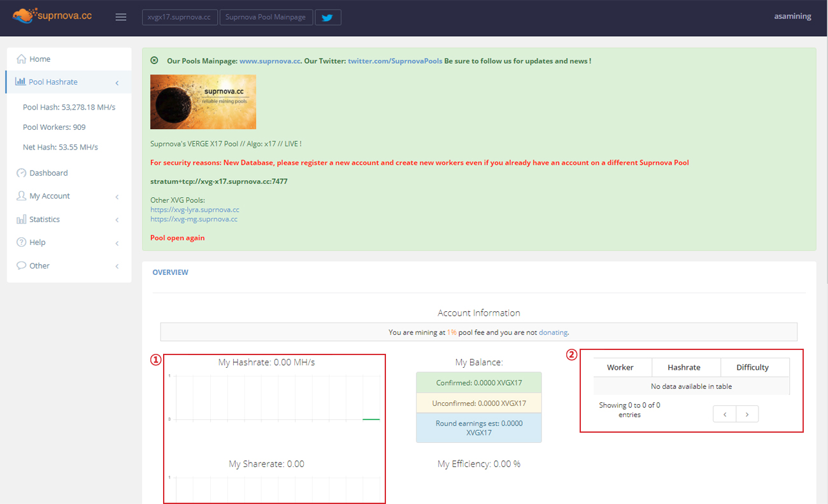Open the My Account menu

(x=69, y=196)
